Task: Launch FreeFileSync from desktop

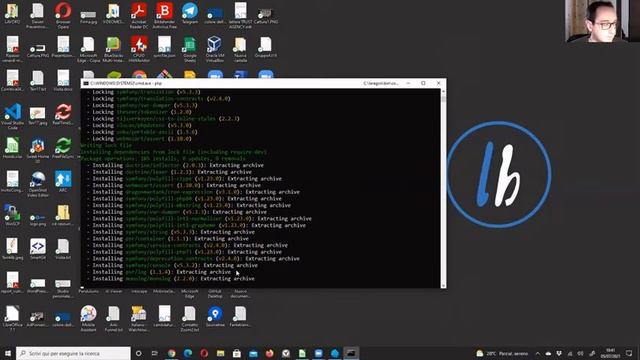Action: coord(63,148)
